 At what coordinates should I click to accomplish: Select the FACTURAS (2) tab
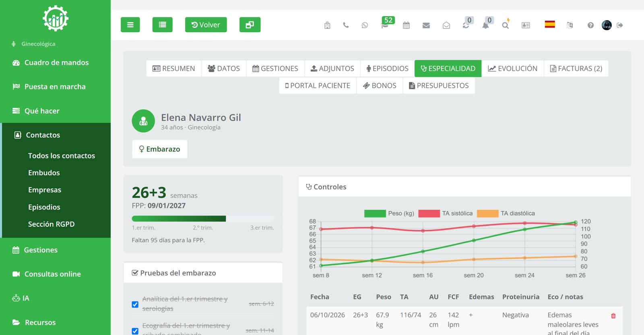pyautogui.click(x=576, y=68)
